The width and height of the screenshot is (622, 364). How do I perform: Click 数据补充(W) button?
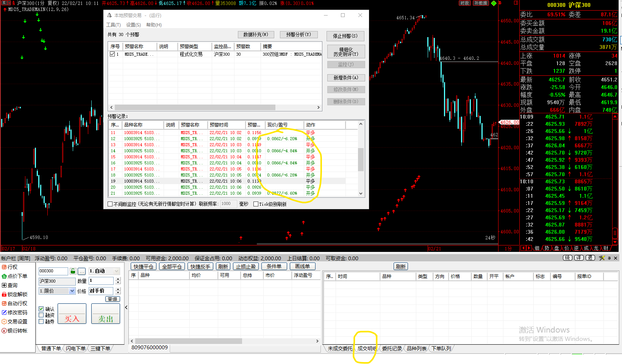coord(256,34)
